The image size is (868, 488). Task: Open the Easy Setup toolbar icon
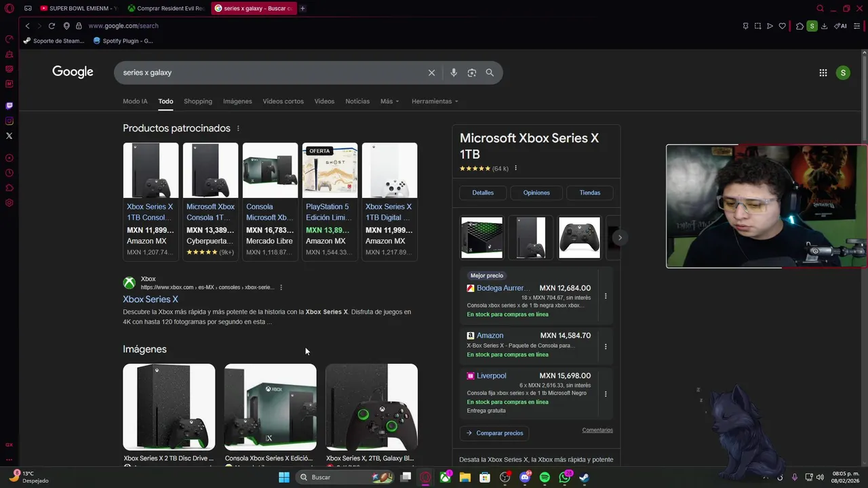coord(857,26)
